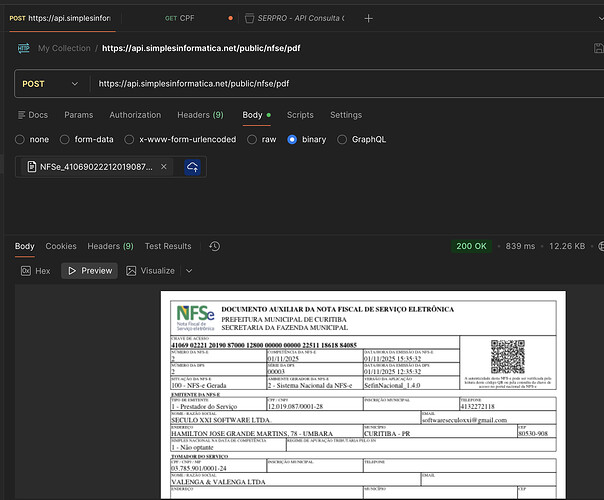Switch response view to Hex
The image size is (604, 500).
click(x=35, y=271)
